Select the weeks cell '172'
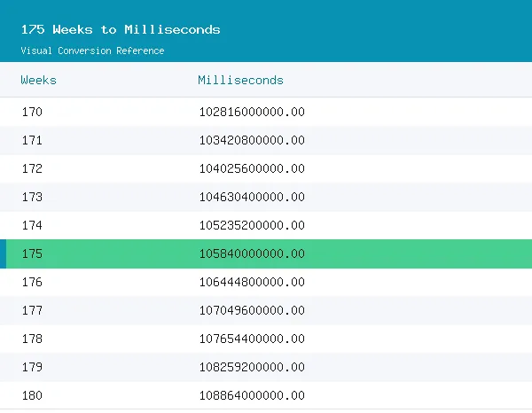 click(x=32, y=168)
